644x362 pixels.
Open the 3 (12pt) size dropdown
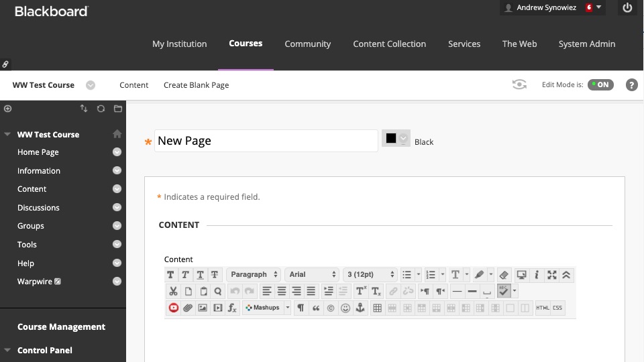[370, 275]
